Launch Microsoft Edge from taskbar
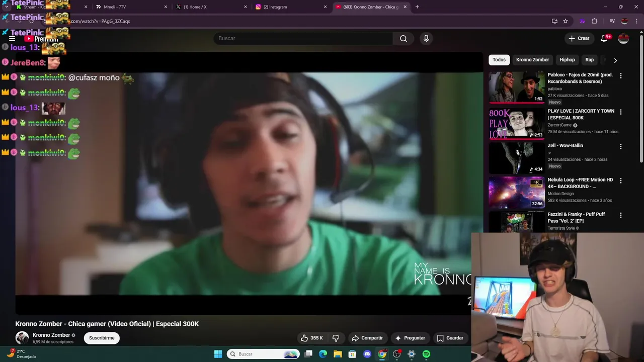The height and width of the screenshot is (362, 644). tap(323, 354)
